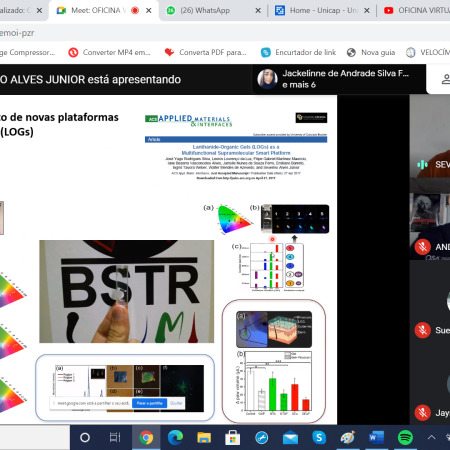
Task: Open Google Chrome from taskbar
Action: (x=146, y=437)
